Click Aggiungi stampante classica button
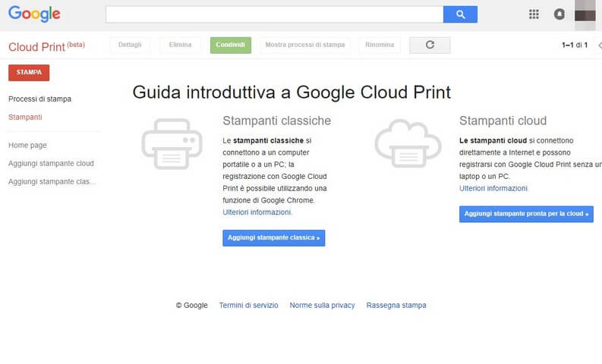This screenshot has width=602, height=364. [274, 238]
